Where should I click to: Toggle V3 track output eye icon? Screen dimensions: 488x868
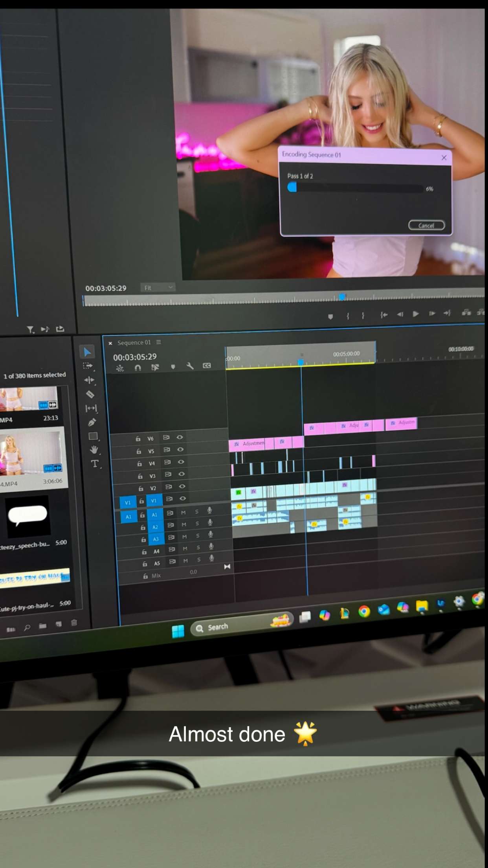coord(182,474)
